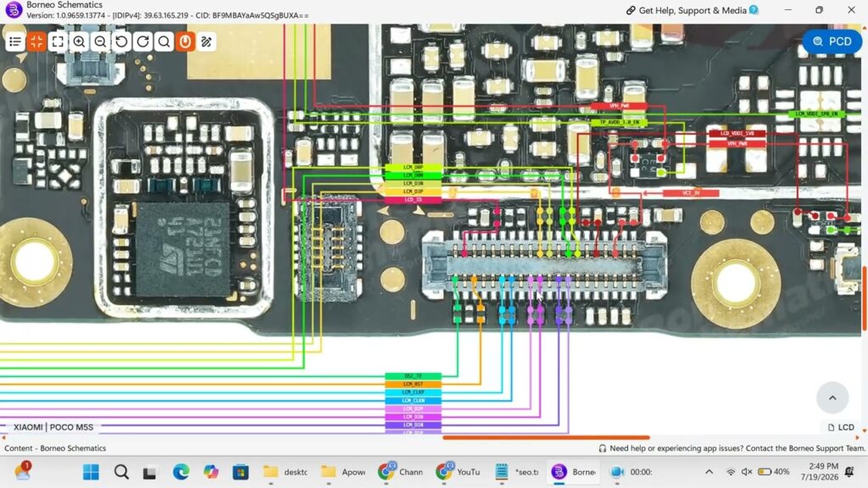868x488 pixels.
Task: Click the orange collapse-view toolbar icon
Action: point(36,42)
